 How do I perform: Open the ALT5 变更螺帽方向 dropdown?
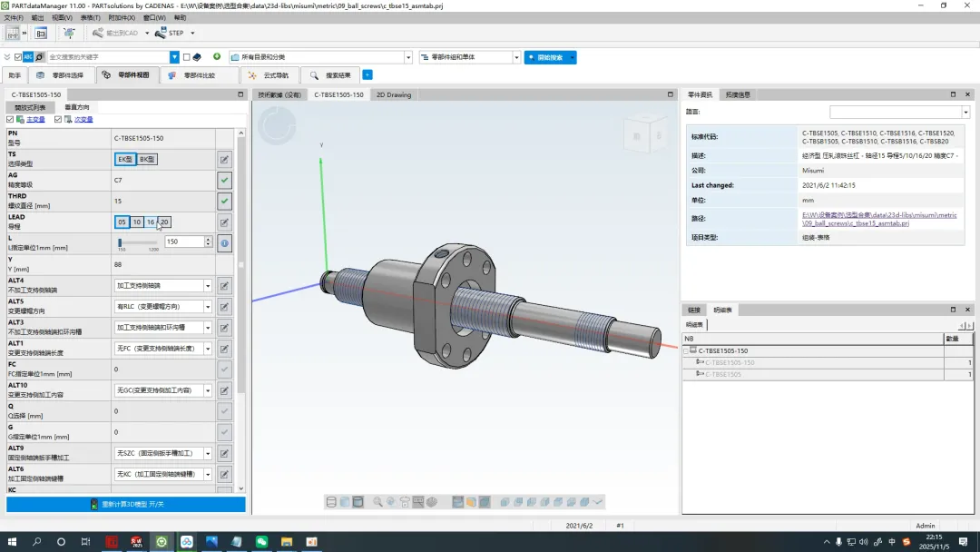click(x=208, y=307)
